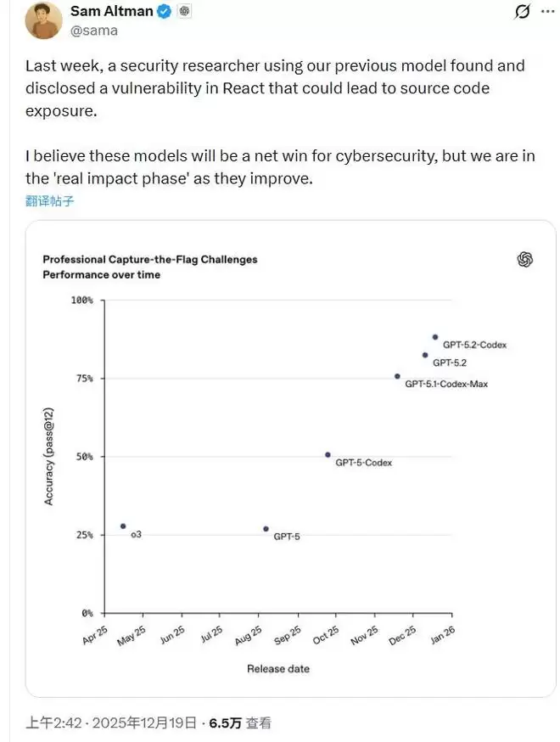This screenshot has height=742, width=560.
Task: Click the chart title Professional Capture-the-Flag Challenges
Action: click(x=149, y=260)
